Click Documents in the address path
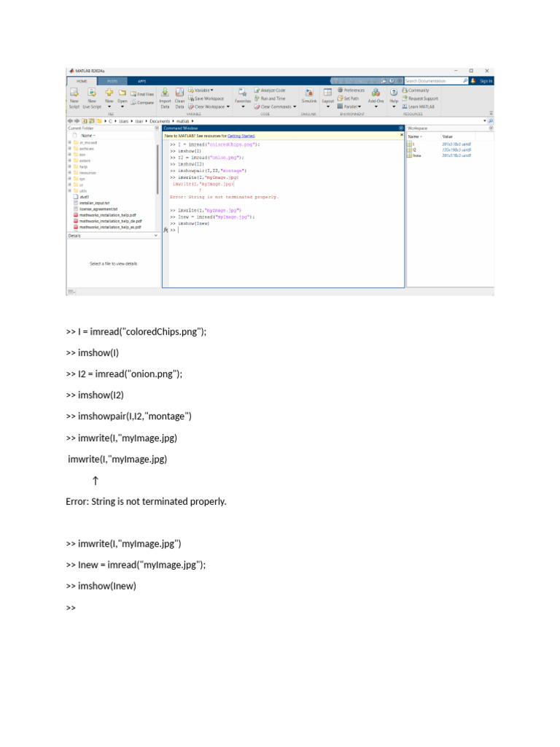This screenshot has width=560, height=747. [x=160, y=122]
